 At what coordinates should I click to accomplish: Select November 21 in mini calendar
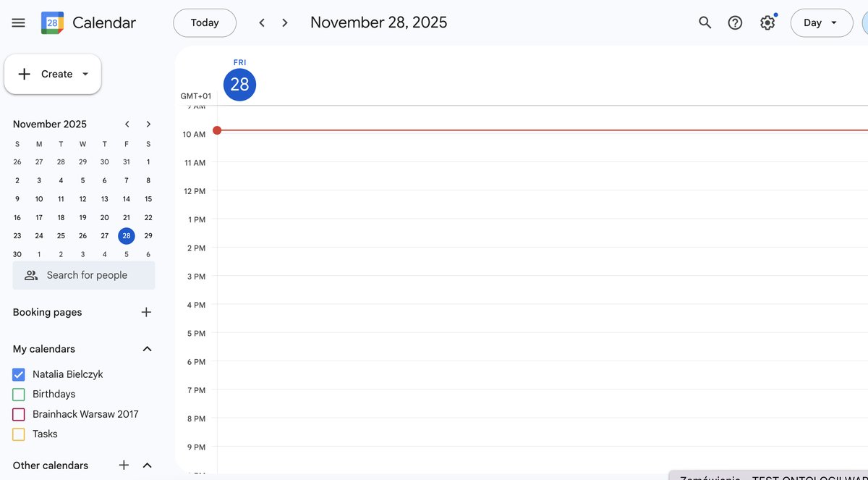[127, 217]
